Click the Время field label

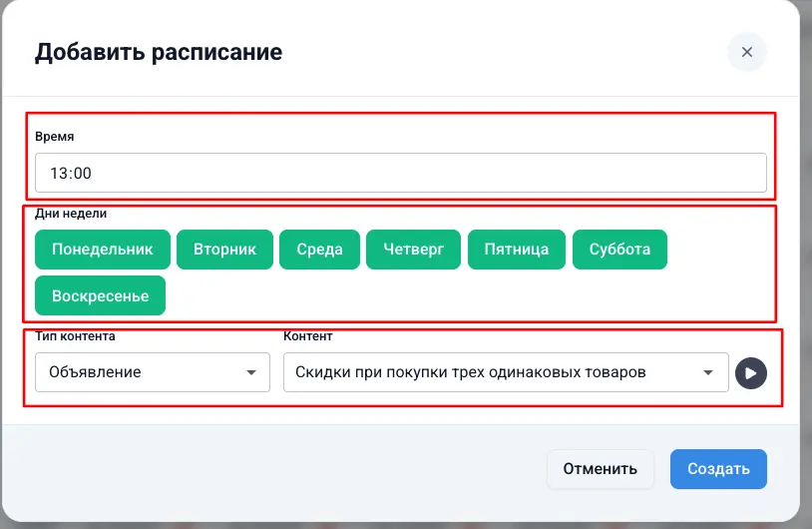click(54, 137)
